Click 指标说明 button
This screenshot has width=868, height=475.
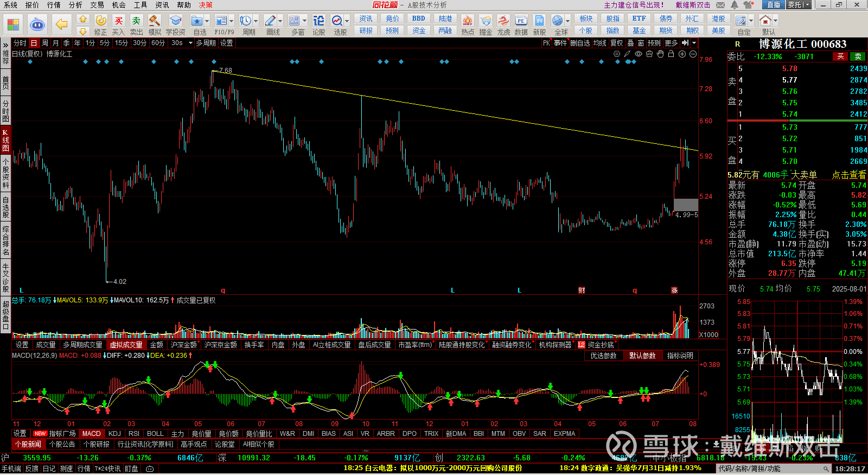(x=680, y=356)
